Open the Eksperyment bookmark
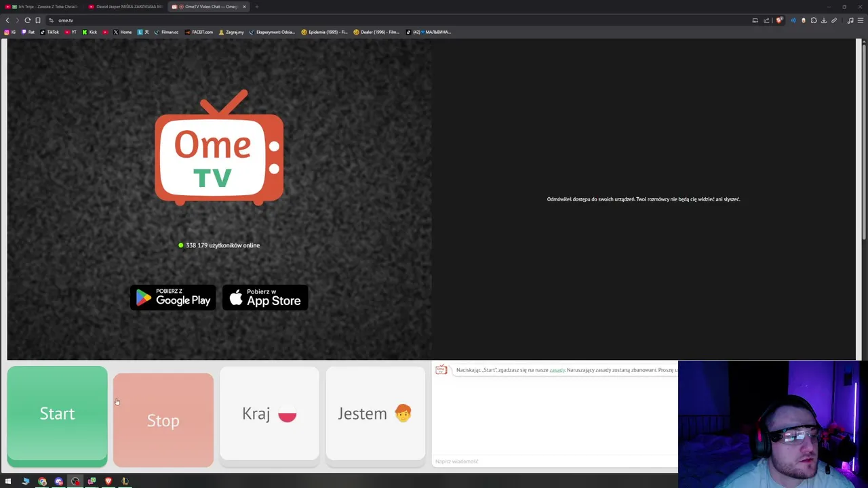The width and height of the screenshot is (868, 488). [273, 32]
